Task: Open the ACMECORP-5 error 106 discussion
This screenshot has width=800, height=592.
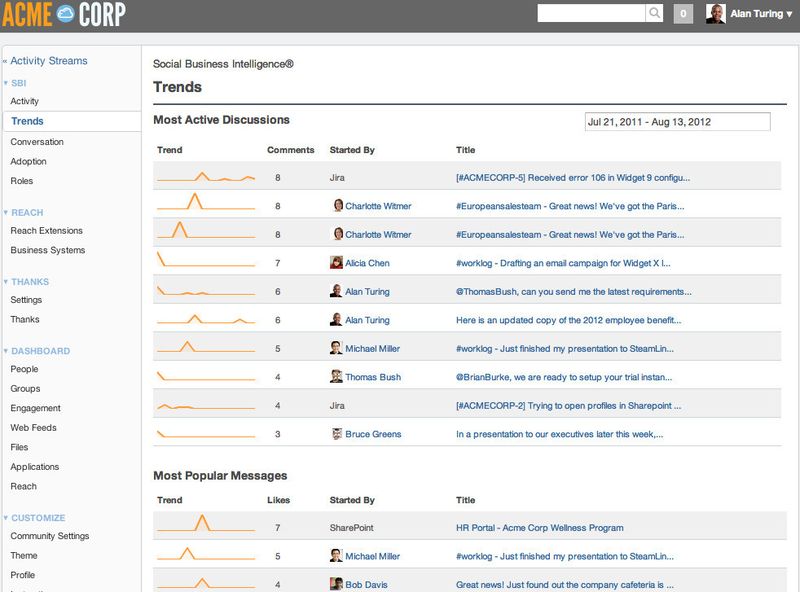Action: coord(573,178)
